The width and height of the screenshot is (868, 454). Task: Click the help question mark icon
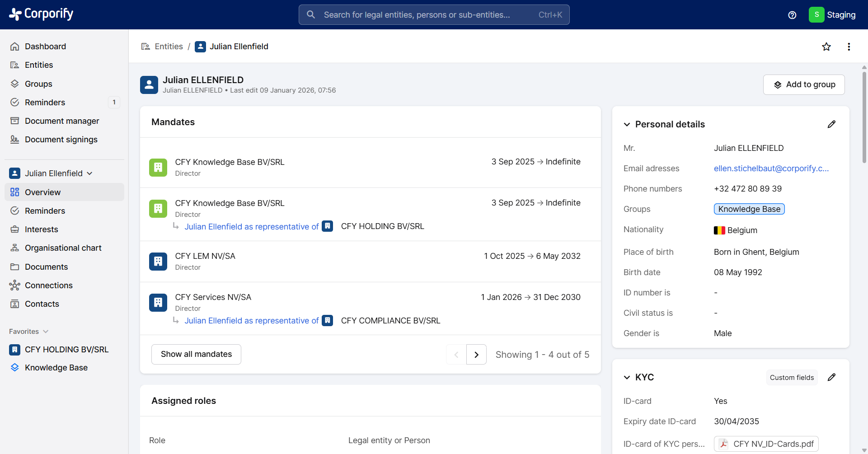click(792, 15)
